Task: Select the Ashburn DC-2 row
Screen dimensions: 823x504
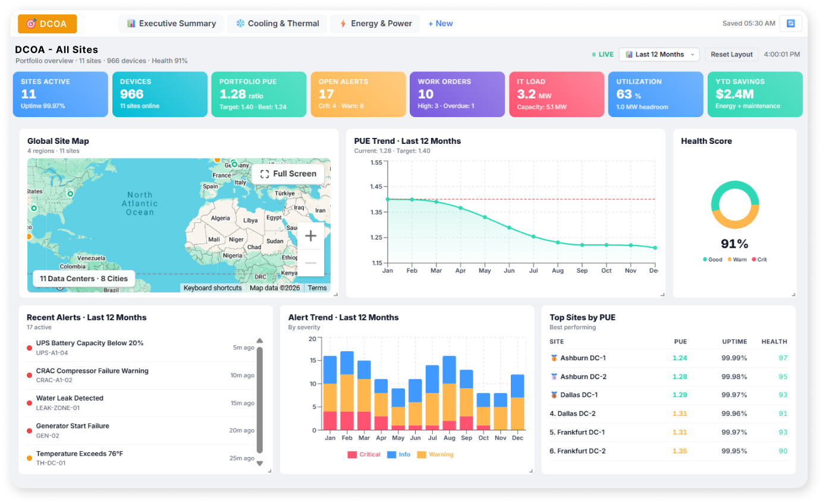Action: point(668,377)
